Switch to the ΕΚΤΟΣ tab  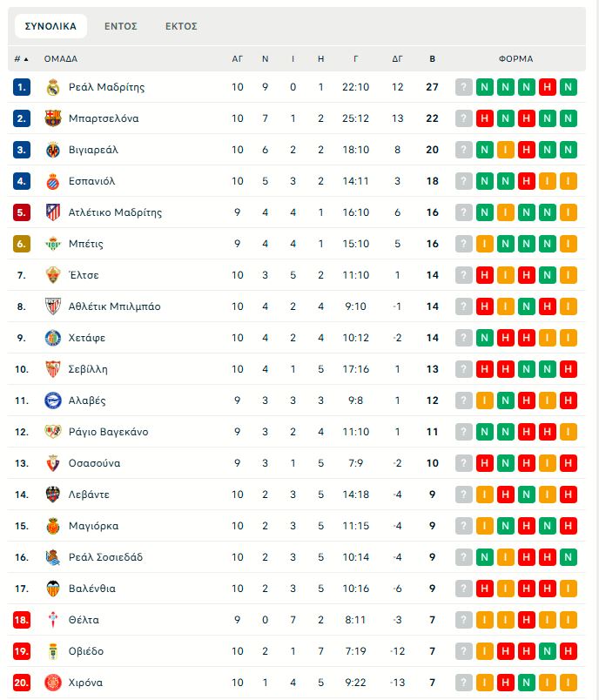tap(181, 26)
